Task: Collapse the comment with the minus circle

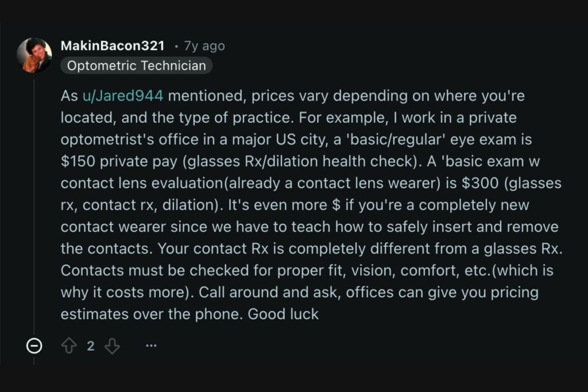Action: [34, 346]
